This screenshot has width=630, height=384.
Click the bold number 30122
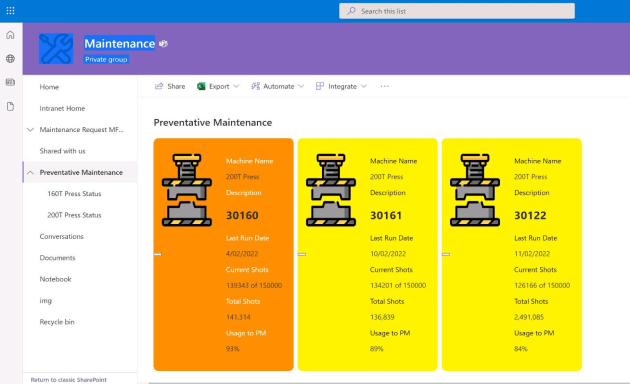[x=530, y=215]
